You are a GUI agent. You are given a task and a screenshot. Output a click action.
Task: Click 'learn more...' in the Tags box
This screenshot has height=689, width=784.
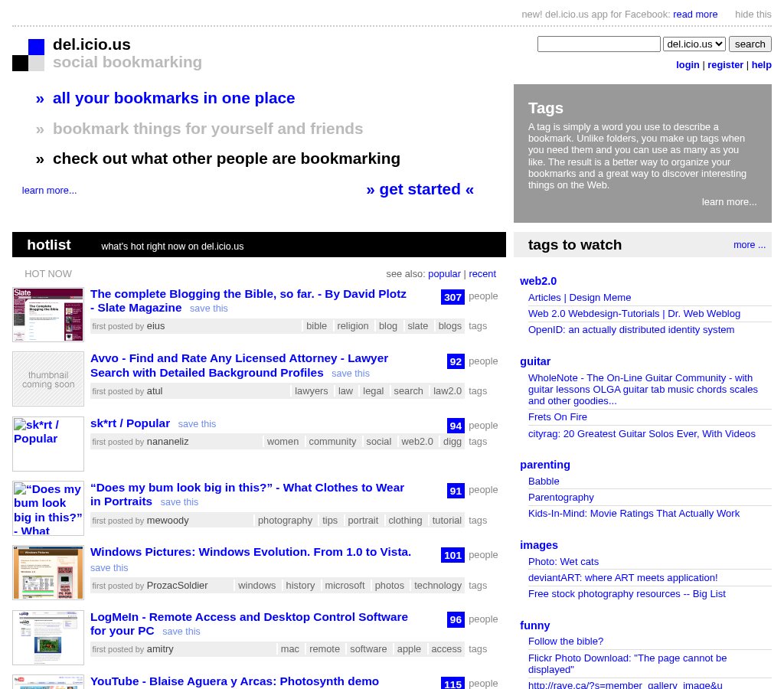click(x=729, y=202)
